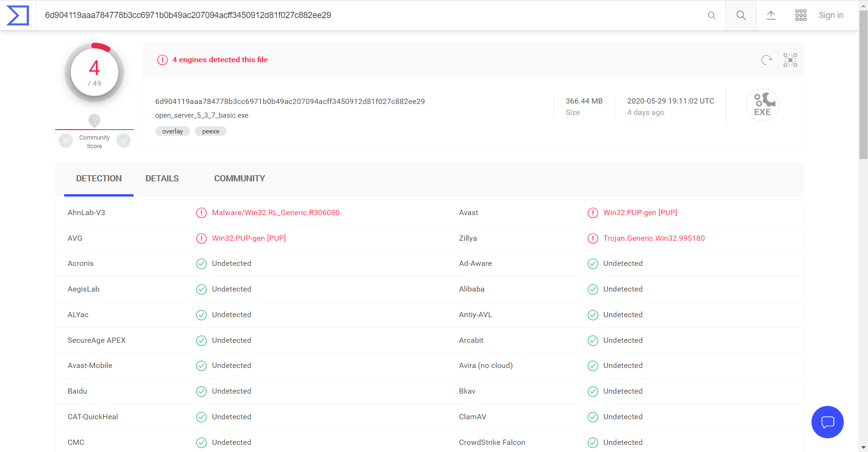The image size is (868, 452).
Task: Click the Community Score label
Action: [x=95, y=142]
